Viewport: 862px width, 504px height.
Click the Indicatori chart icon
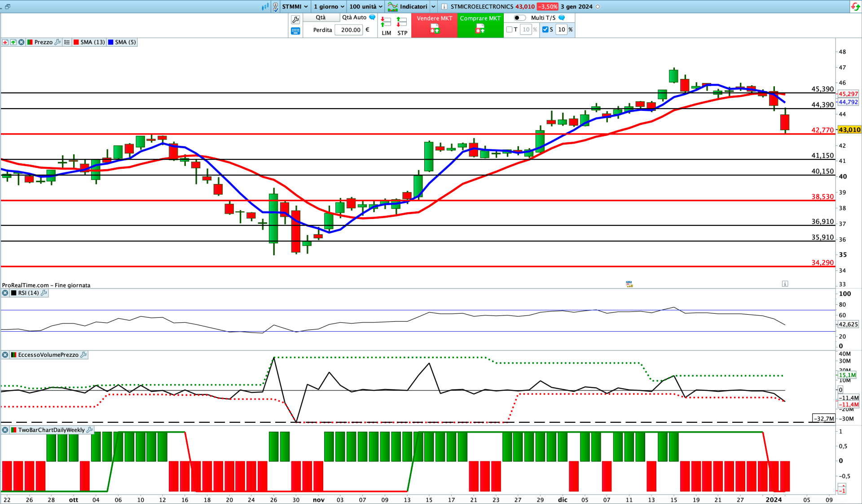pos(392,6)
